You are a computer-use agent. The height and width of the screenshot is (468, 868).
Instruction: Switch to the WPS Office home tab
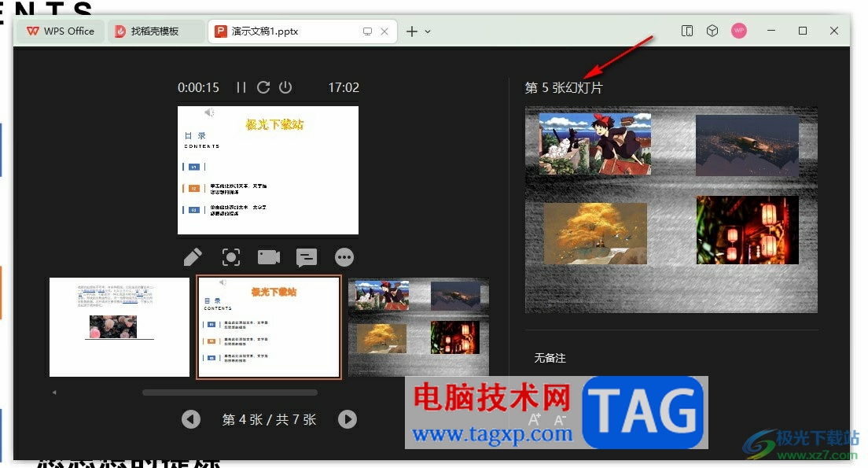click(61, 31)
